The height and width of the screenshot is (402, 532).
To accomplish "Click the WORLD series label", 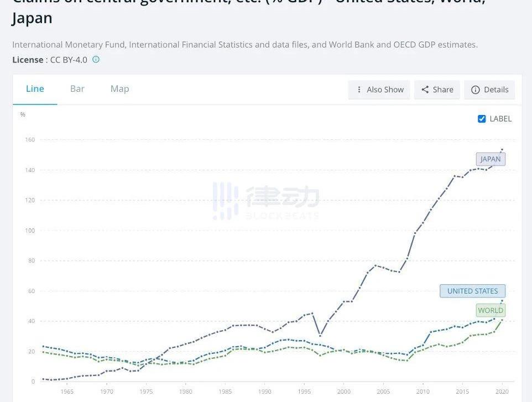I will point(491,310).
